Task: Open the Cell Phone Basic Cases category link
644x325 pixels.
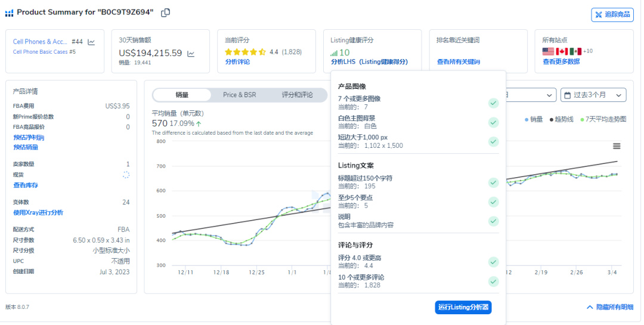Action: point(40,52)
